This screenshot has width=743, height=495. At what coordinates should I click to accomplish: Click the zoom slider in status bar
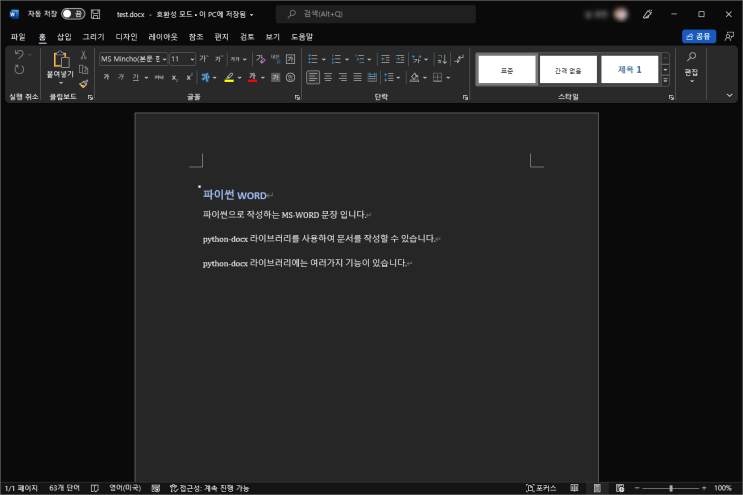tap(670, 488)
